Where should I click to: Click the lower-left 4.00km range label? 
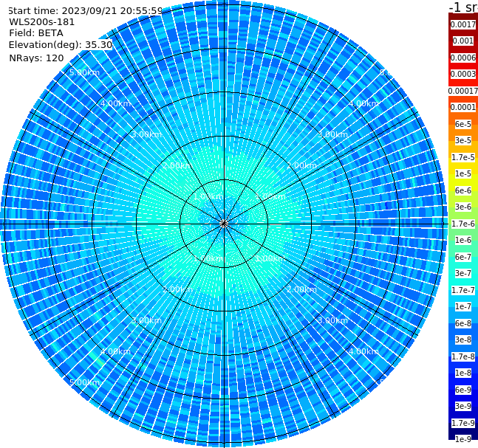pos(115,351)
